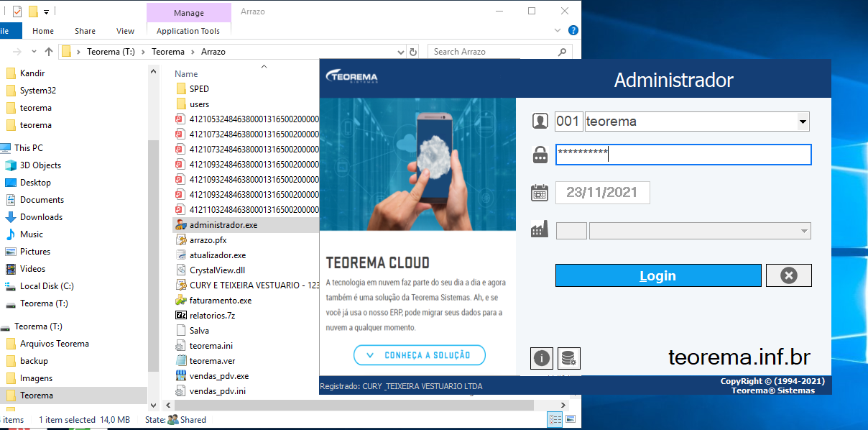Image resolution: width=868 pixels, height=430 pixels.
Task: Open the company dropdown below the date
Action: (803, 231)
